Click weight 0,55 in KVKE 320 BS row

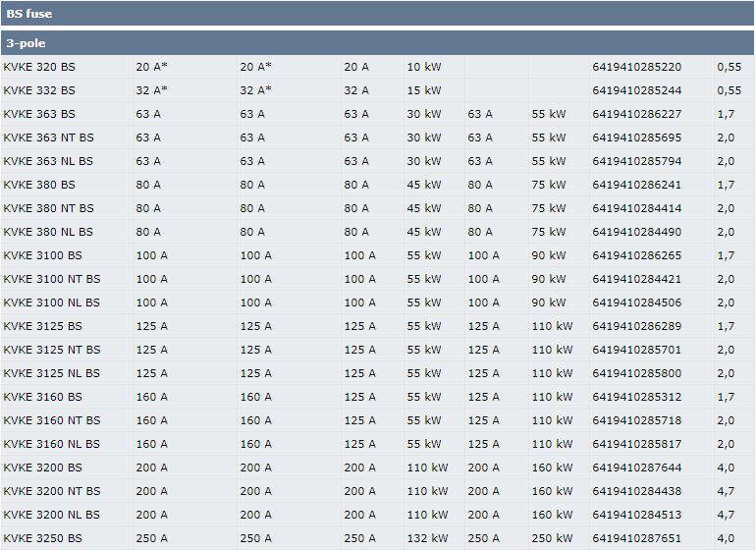(x=729, y=67)
